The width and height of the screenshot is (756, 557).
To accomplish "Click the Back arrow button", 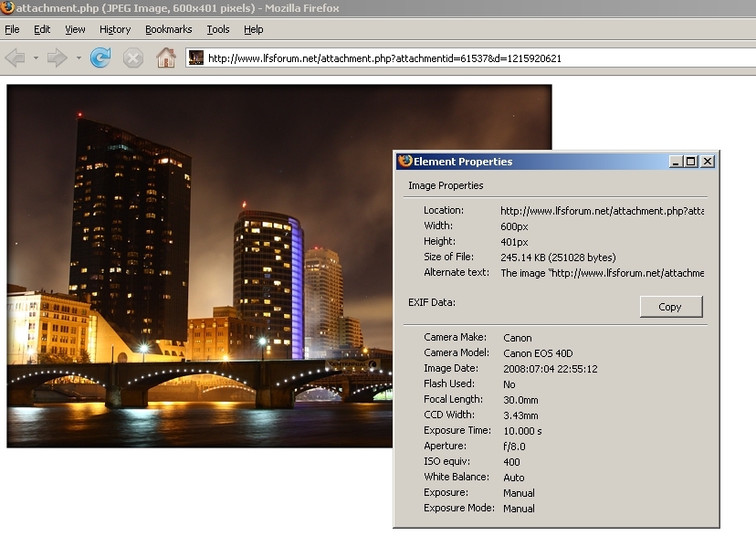I will (15, 58).
